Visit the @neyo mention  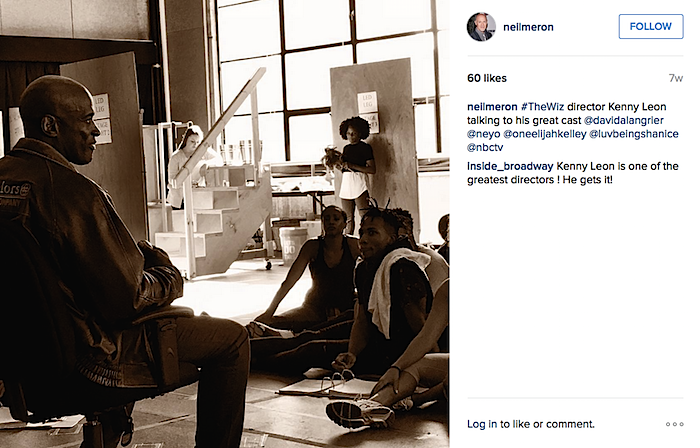pyautogui.click(x=483, y=134)
